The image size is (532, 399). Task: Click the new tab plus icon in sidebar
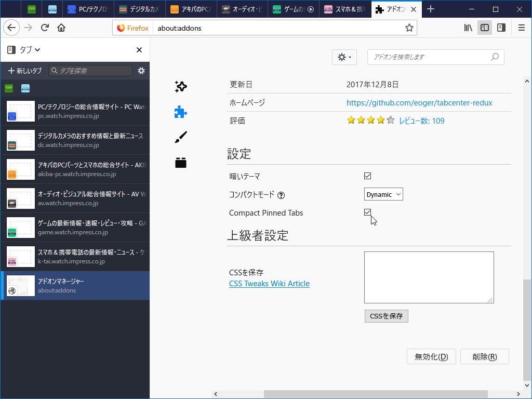click(x=11, y=70)
